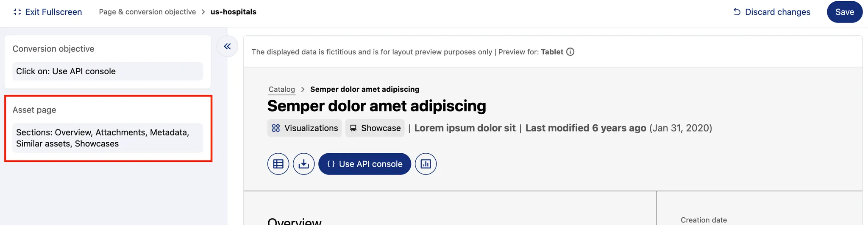868x225 pixels.
Task: Click the Showcase tag
Action: 375,128
